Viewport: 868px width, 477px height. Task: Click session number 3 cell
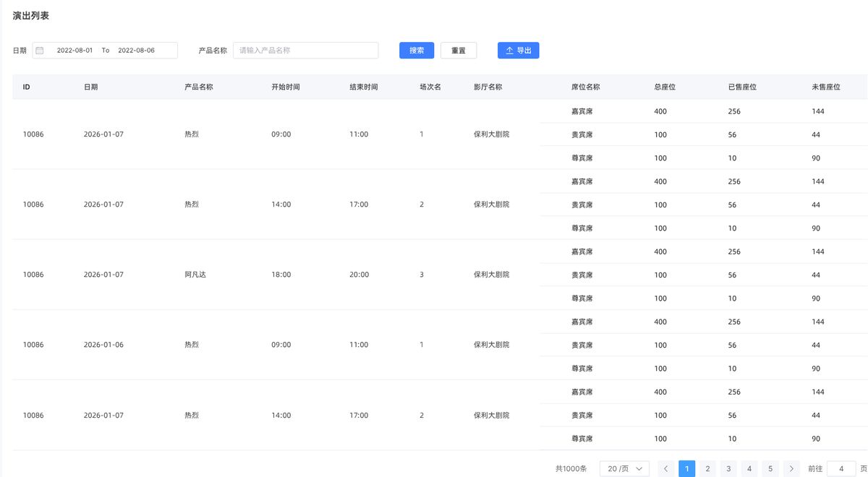pos(422,275)
